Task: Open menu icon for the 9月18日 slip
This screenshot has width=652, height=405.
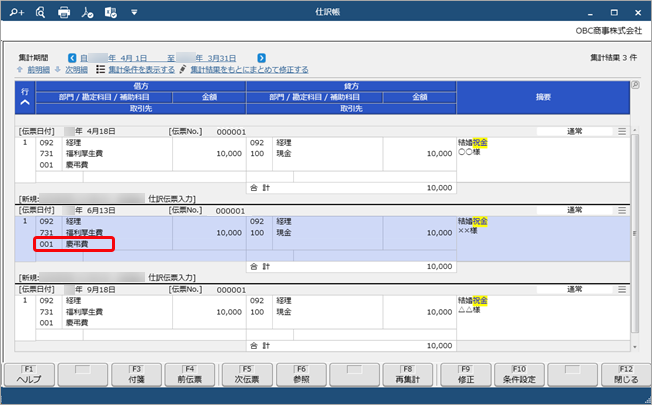Action: point(622,289)
